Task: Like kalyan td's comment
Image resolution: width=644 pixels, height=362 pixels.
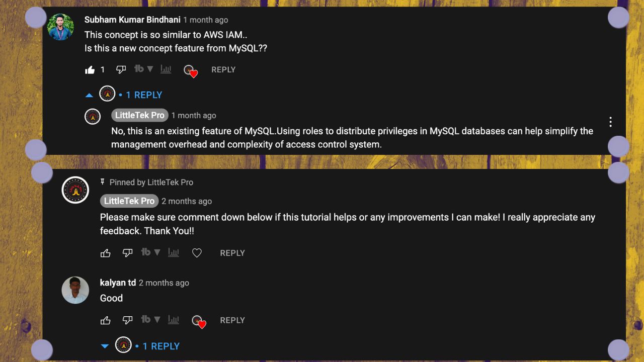Action: (106, 320)
